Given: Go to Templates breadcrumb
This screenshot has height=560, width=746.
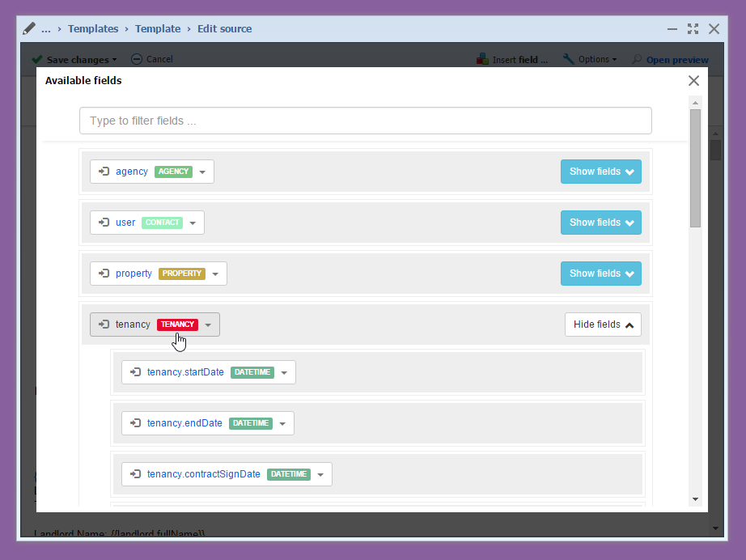Looking at the screenshot, I should (x=93, y=28).
